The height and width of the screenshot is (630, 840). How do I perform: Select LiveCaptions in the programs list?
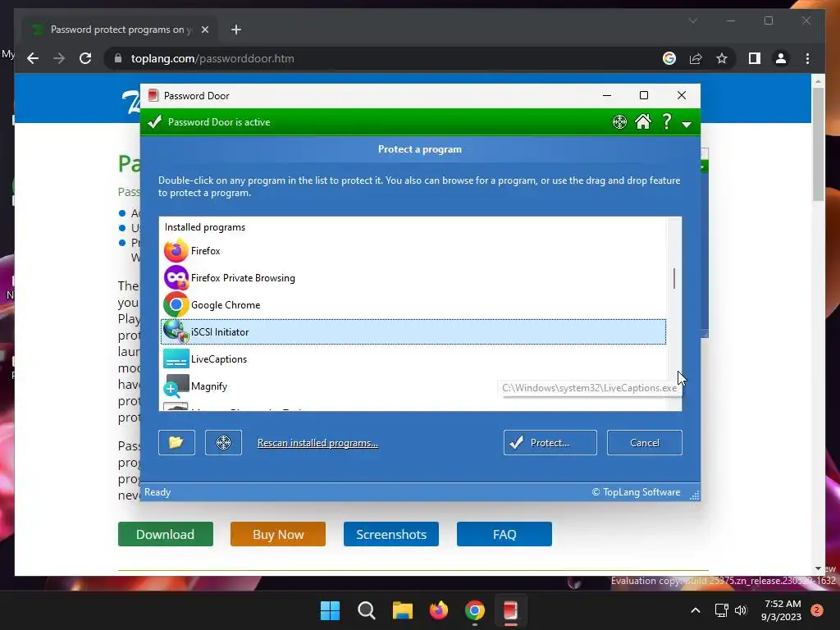[x=413, y=359]
